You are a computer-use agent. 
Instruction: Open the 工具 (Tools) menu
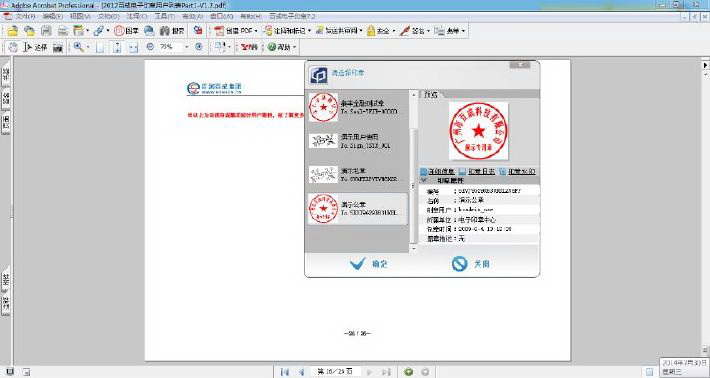click(164, 16)
